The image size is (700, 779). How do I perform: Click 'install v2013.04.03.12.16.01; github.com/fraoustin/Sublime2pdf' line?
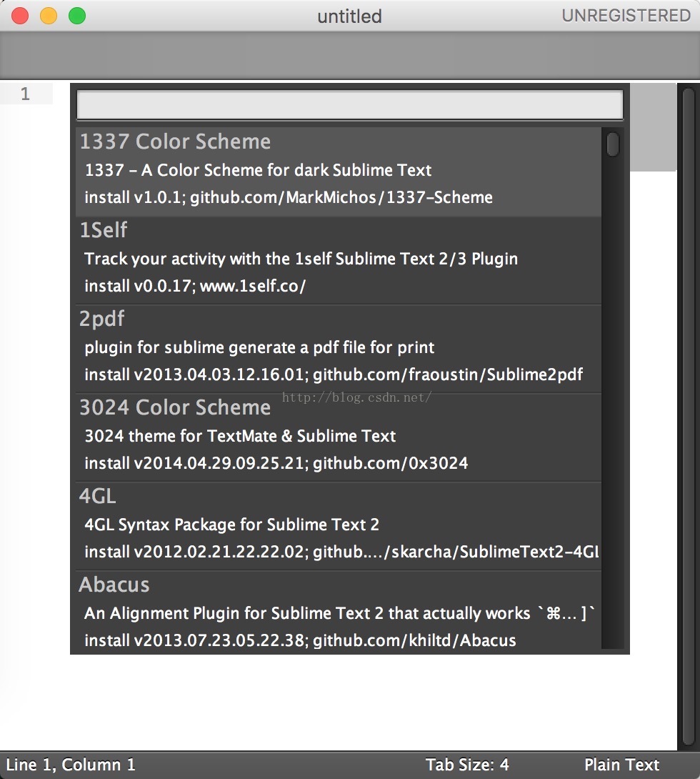pos(334,374)
